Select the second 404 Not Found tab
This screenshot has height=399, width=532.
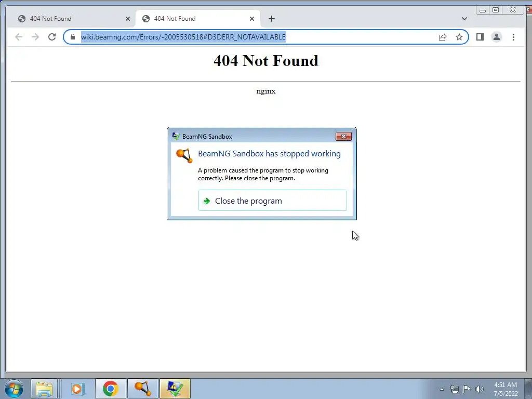point(198,19)
